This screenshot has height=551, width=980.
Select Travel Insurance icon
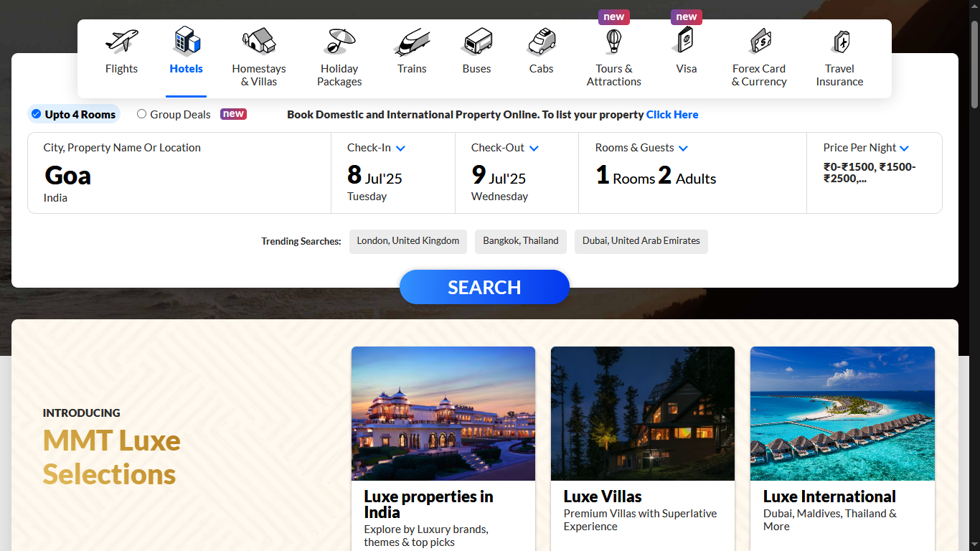tap(839, 42)
